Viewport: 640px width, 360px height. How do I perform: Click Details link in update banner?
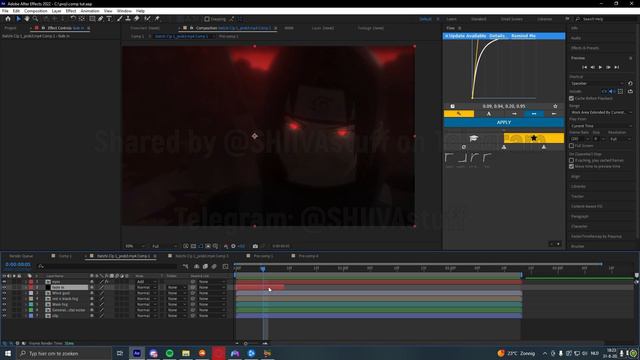(x=497, y=36)
